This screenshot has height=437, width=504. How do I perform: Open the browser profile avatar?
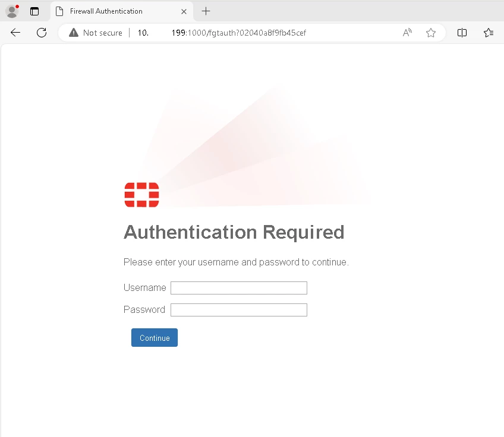12,11
